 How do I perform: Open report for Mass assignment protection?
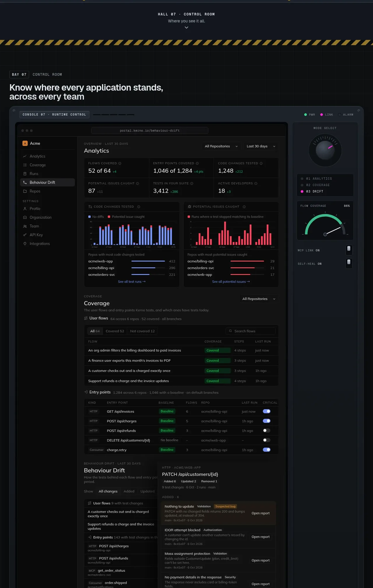(261, 561)
